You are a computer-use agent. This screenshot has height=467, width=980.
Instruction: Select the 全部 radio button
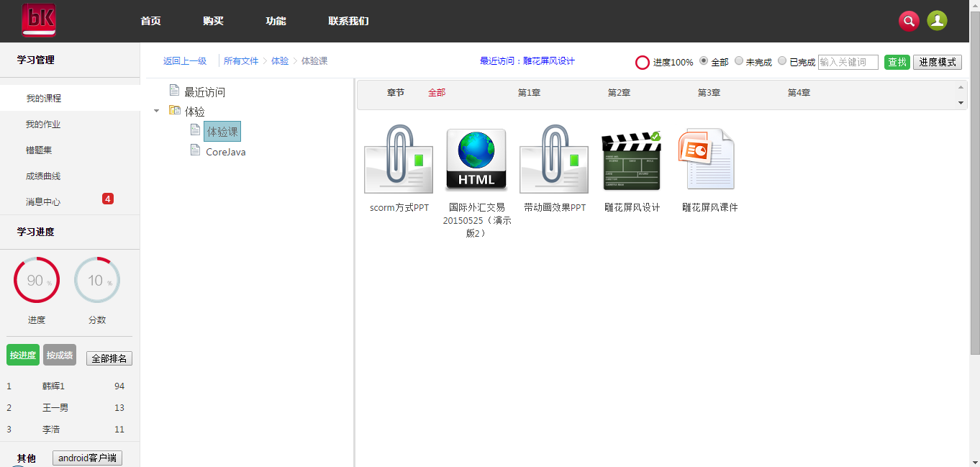(704, 61)
